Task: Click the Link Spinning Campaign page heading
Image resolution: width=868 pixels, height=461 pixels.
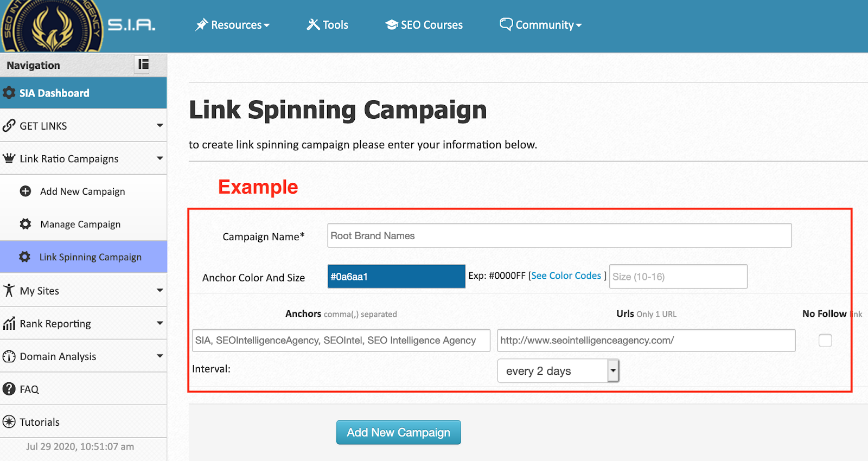Action: (338, 110)
